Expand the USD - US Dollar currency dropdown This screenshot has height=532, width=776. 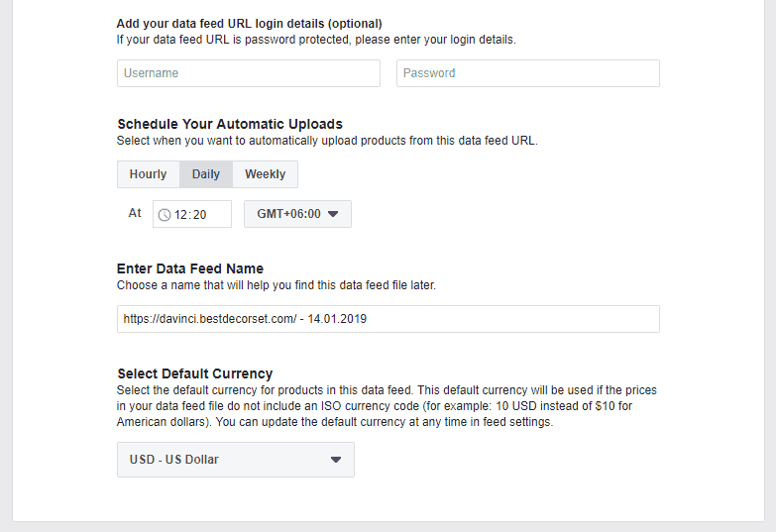click(x=235, y=460)
